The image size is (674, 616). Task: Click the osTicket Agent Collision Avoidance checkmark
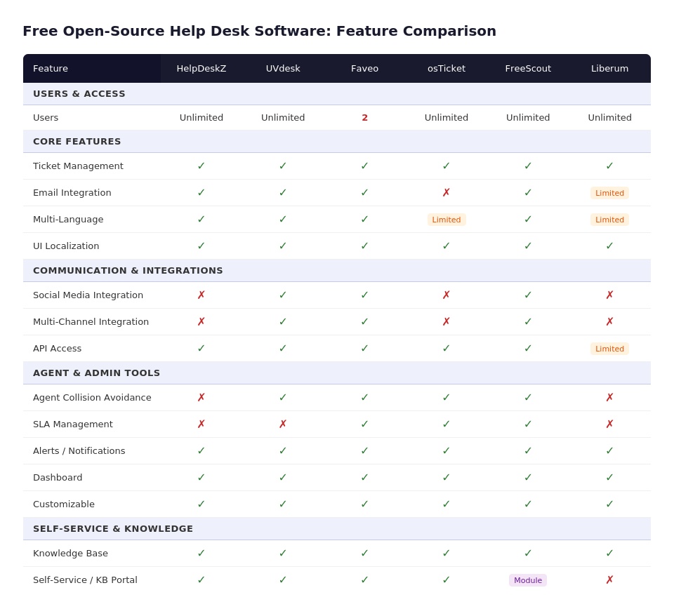point(447,397)
